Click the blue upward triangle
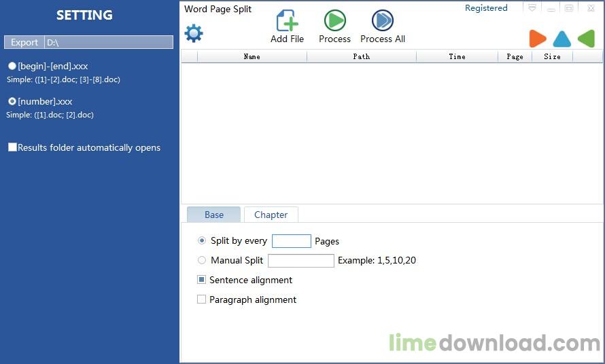605x364 pixels. pyautogui.click(x=561, y=39)
